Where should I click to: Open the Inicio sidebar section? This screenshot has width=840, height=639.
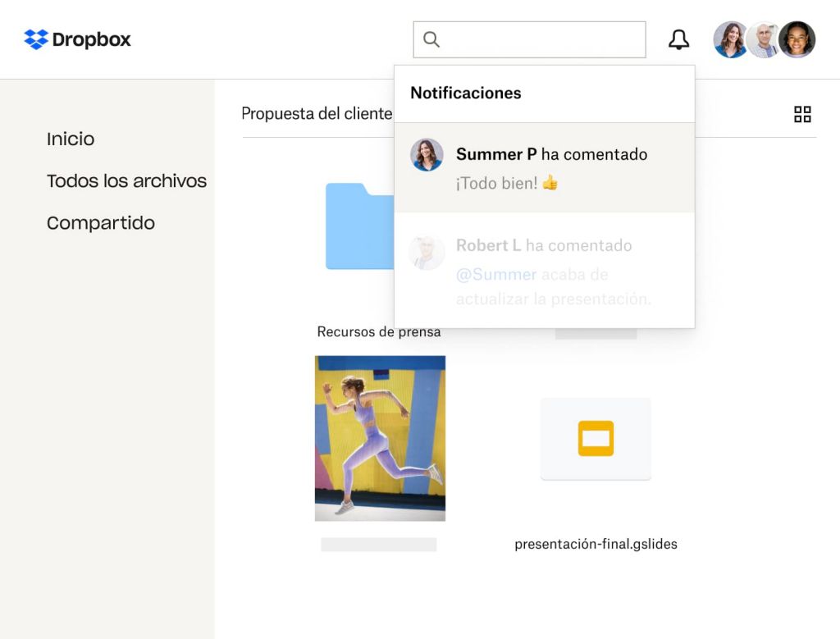click(x=71, y=139)
